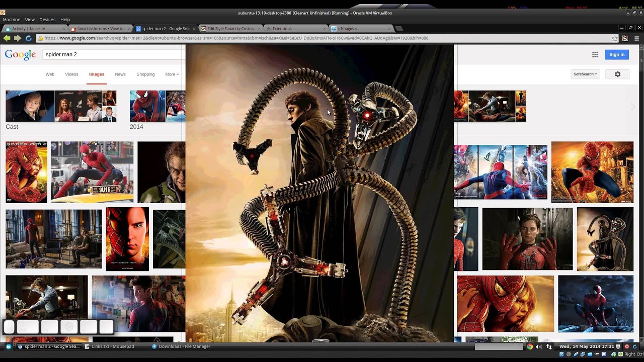Open the Xubuntu applications menu icon
The width and height of the screenshot is (644, 362).
9,346
